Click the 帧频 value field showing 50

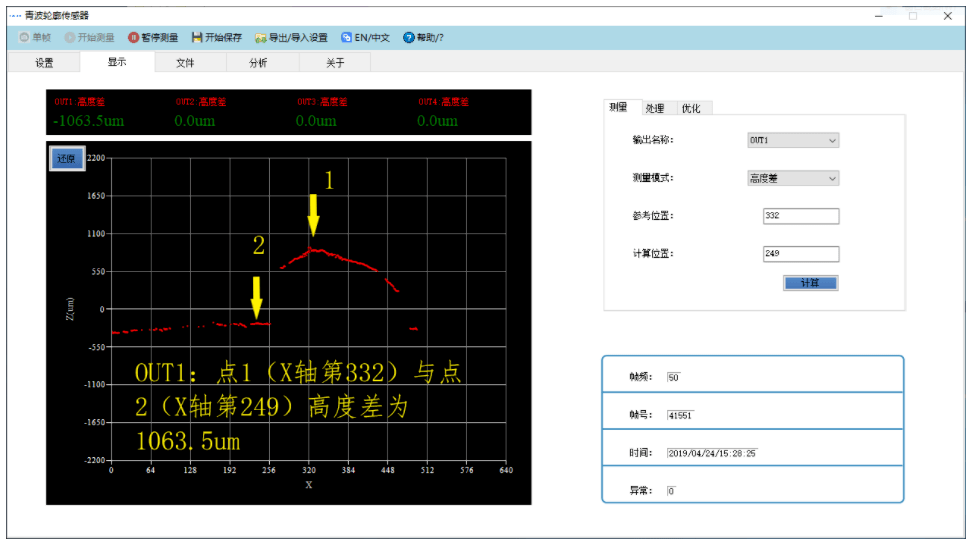point(674,378)
